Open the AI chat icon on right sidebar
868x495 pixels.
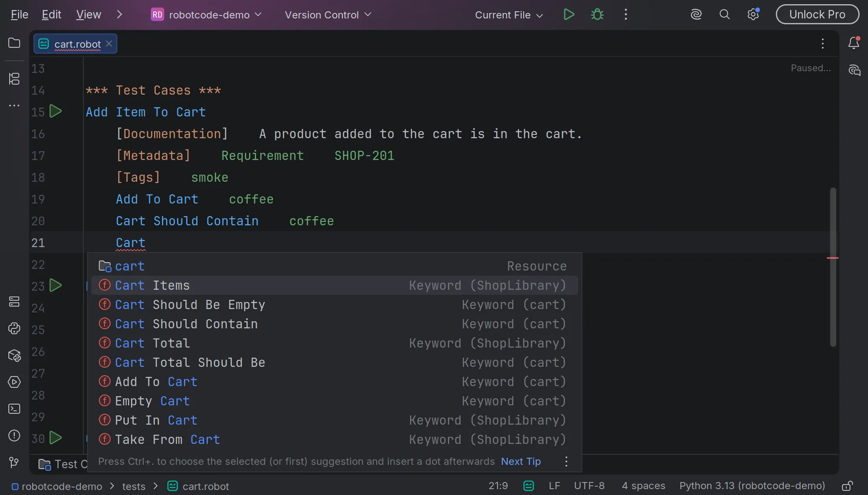[x=854, y=70]
